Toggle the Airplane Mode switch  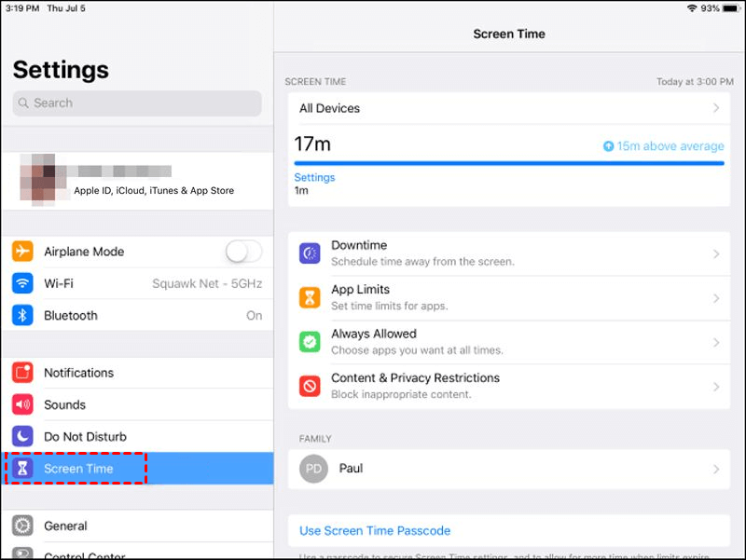[x=244, y=251]
